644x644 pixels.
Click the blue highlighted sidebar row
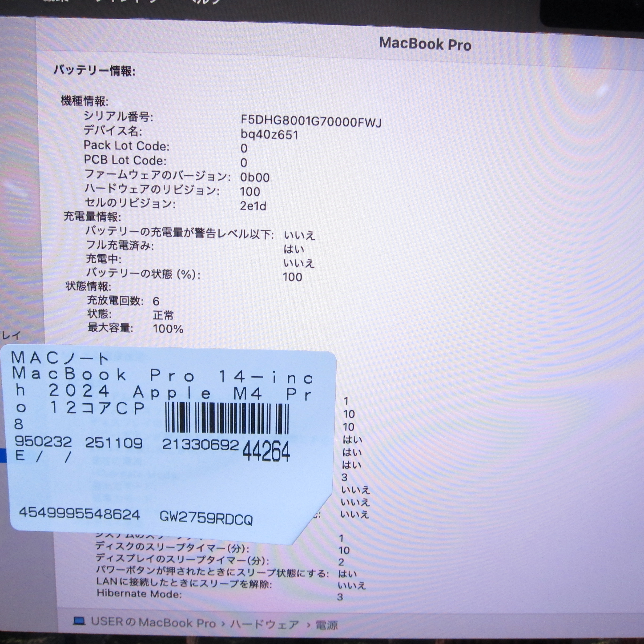tap(3, 455)
